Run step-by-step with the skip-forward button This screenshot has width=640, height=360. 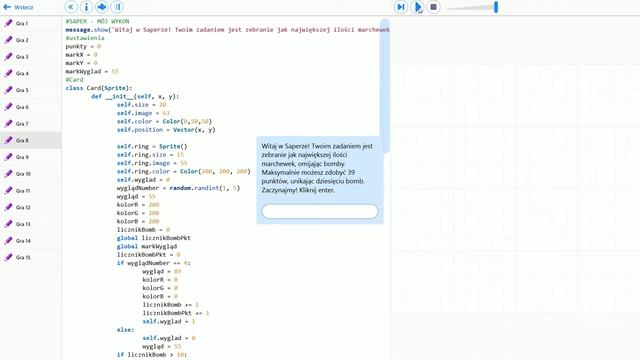pyautogui.click(x=401, y=7)
